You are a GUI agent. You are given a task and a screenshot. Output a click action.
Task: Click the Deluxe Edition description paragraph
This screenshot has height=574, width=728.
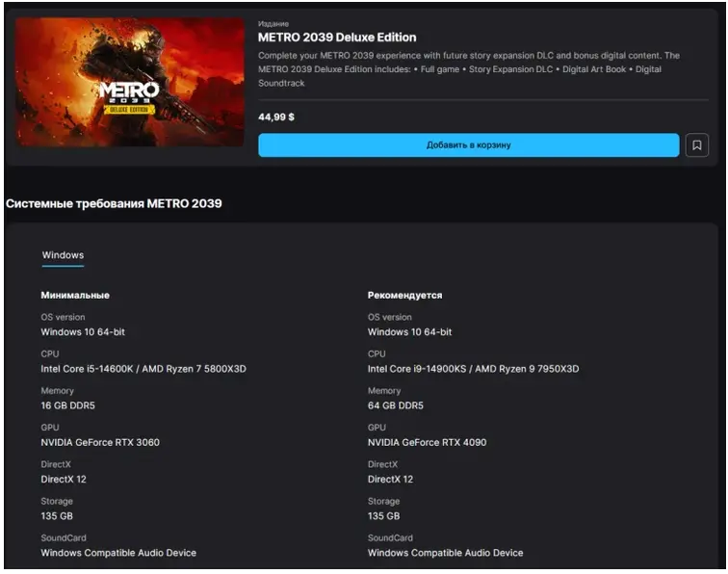[x=469, y=69]
